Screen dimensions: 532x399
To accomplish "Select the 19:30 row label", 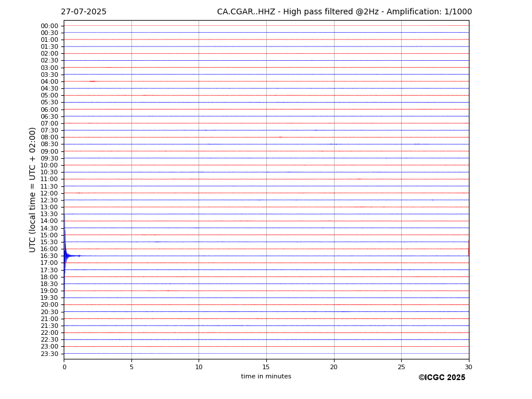I will (x=49, y=298).
